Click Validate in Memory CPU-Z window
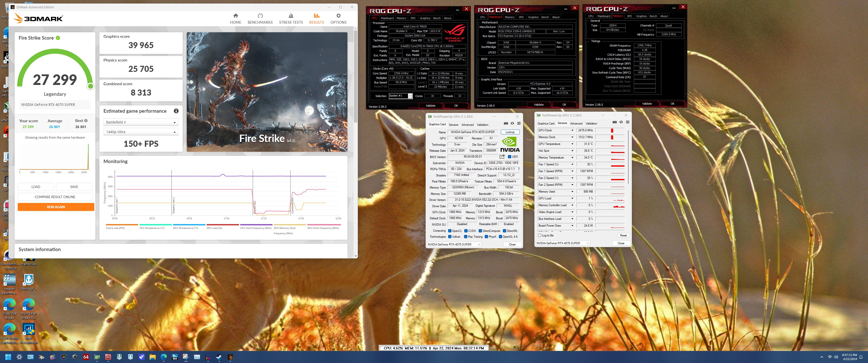Screen dimensions: 868x363 (x=647, y=104)
